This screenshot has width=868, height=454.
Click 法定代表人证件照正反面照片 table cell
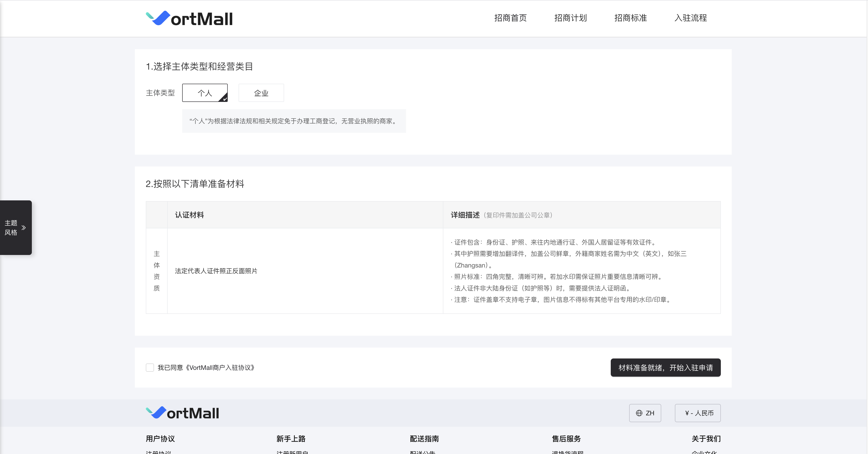click(x=216, y=271)
